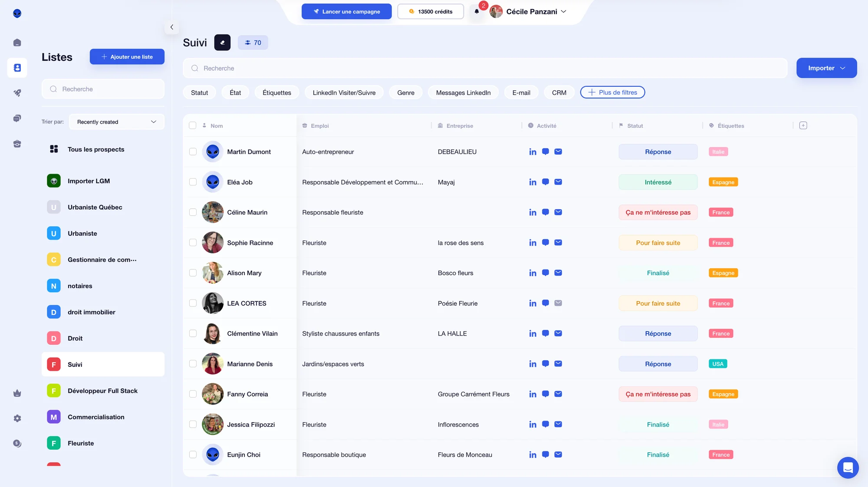
Task: Open Martin Dumont's LinkedIn activity icon
Action: tap(533, 152)
